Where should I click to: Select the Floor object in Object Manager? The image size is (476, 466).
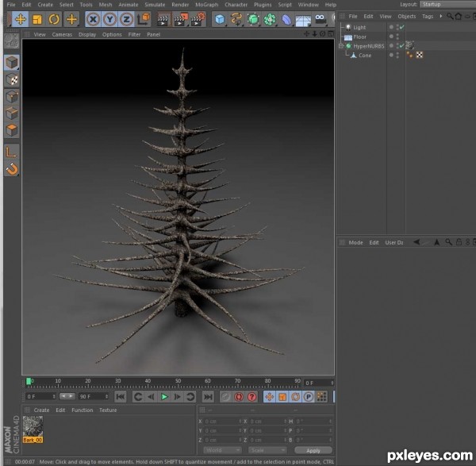359,37
